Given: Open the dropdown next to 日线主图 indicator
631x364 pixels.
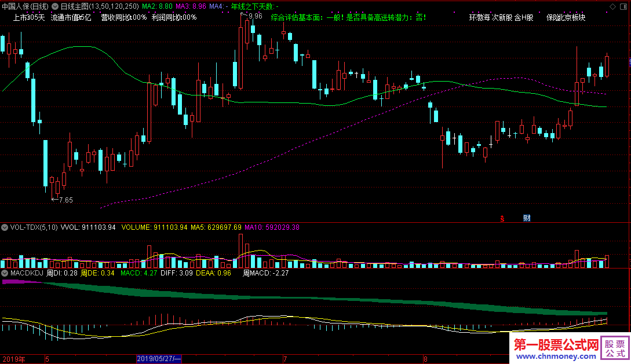Looking at the screenshot, I should [54, 6].
